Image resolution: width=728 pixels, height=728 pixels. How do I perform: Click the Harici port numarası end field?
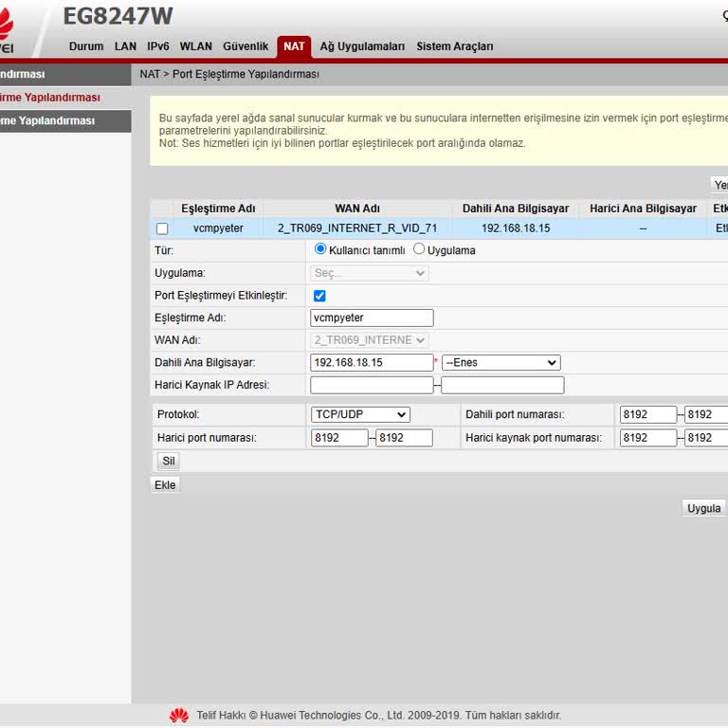point(404,438)
